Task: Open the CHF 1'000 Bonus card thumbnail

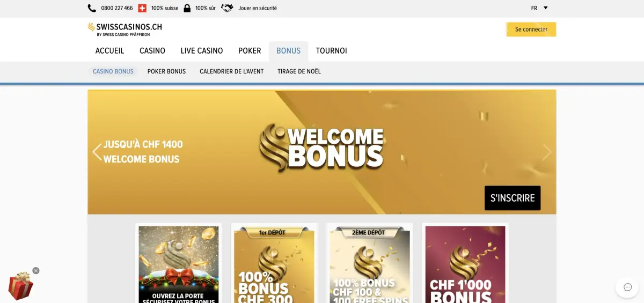Action: 465,263
